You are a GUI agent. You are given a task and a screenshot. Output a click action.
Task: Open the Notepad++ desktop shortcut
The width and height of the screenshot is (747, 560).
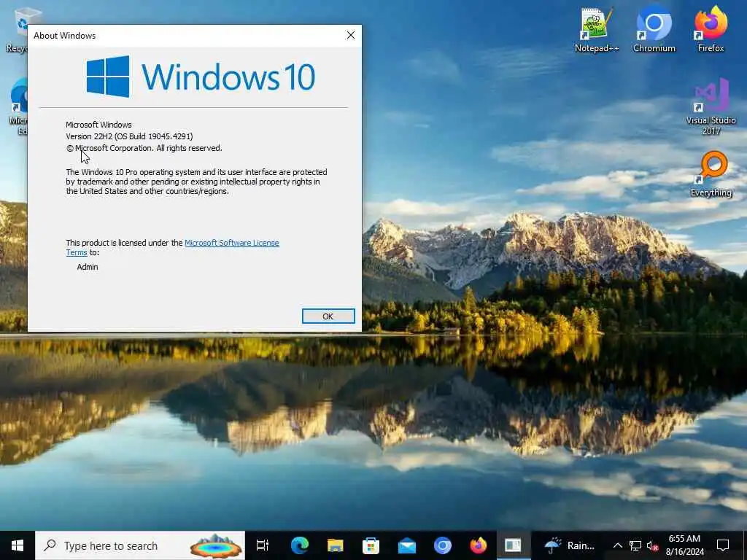(x=596, y=30)
